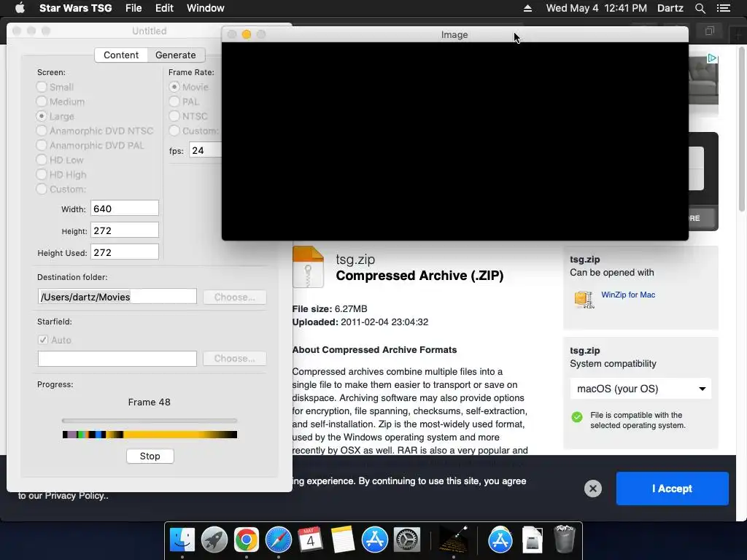Open Google Chrome in the Dock
The height and width of the screenshot is (560, 747).
247,540
